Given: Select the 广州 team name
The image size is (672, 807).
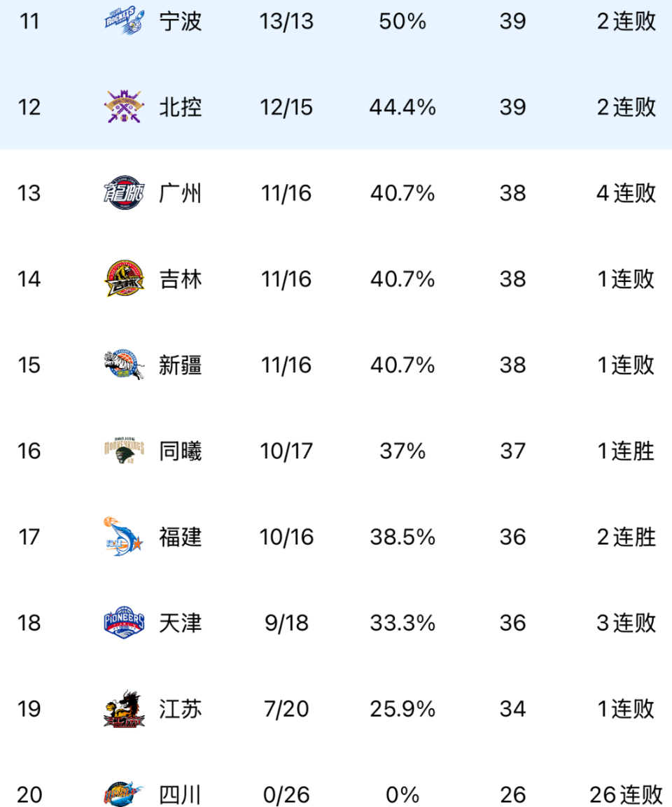Looking at the screenshot, I should click(181, 193).
